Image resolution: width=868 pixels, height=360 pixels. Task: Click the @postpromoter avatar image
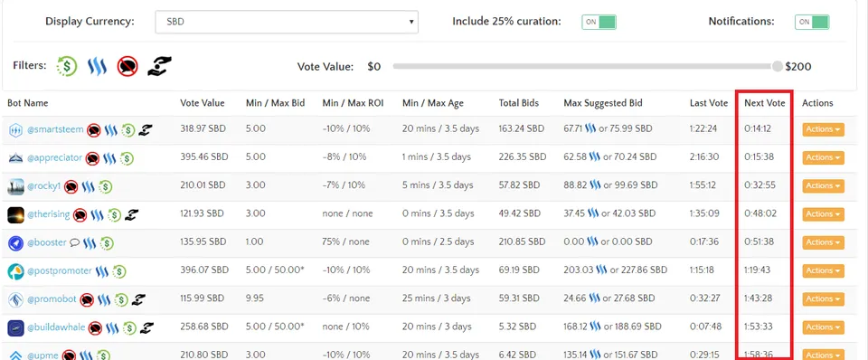[x=15, y=271]
